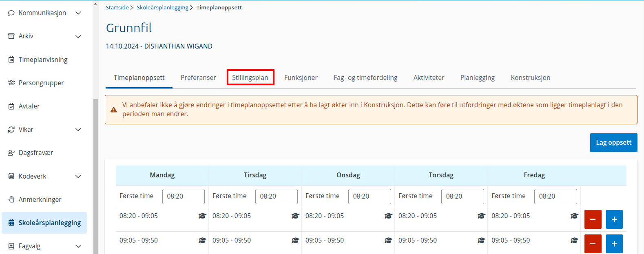Remove the 08:20 - 09:05 row with minus button

pyautogui.click(x=593, y=219)
